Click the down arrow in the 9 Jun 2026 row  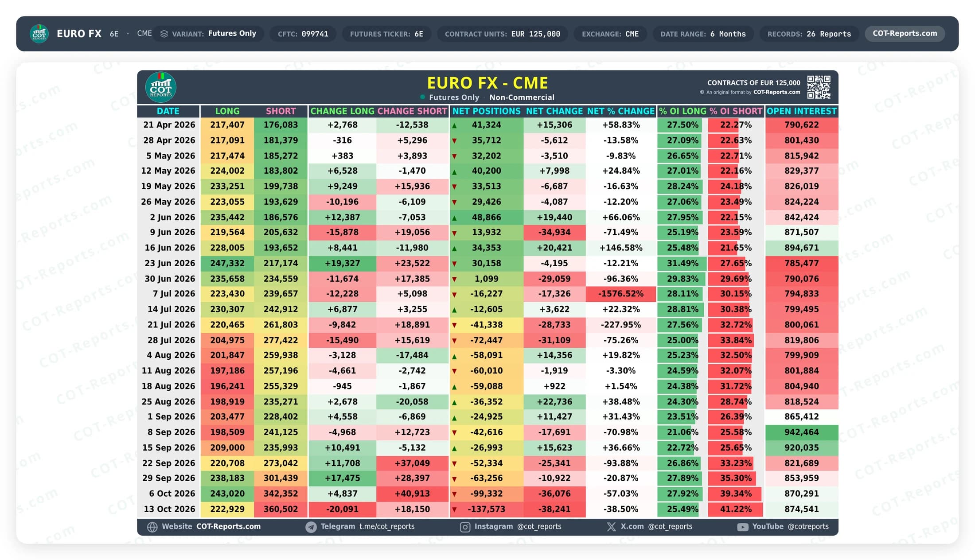pos(454,233)
